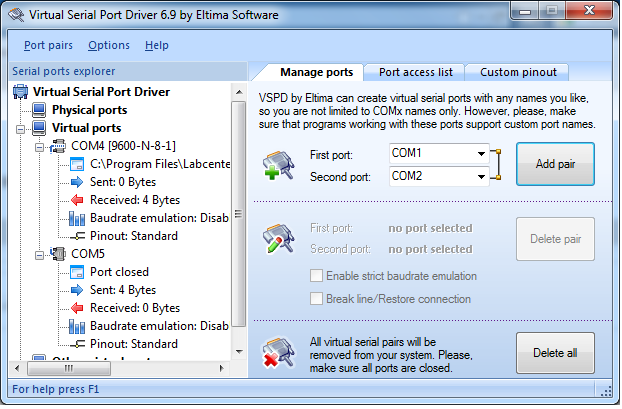Screen dimensions: 622x409
Task: Click the scroll right arrow in ports explorer
Action: point(222,369)
